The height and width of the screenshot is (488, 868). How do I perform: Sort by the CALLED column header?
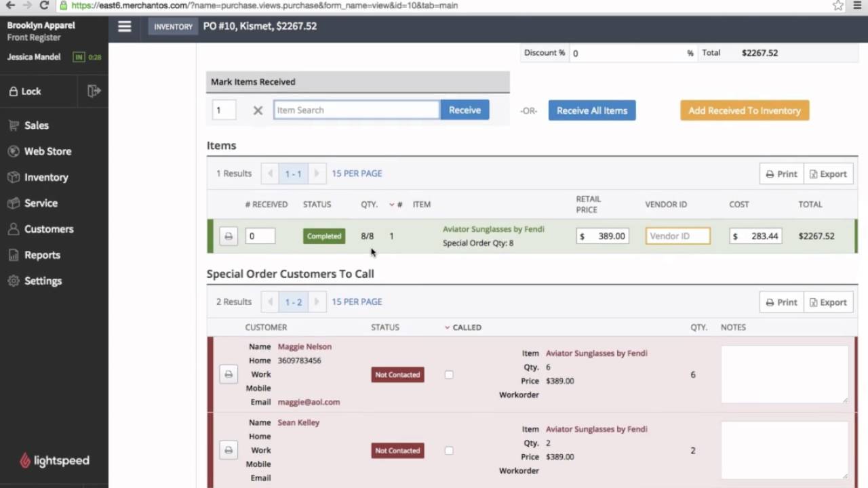coord(463,327)
